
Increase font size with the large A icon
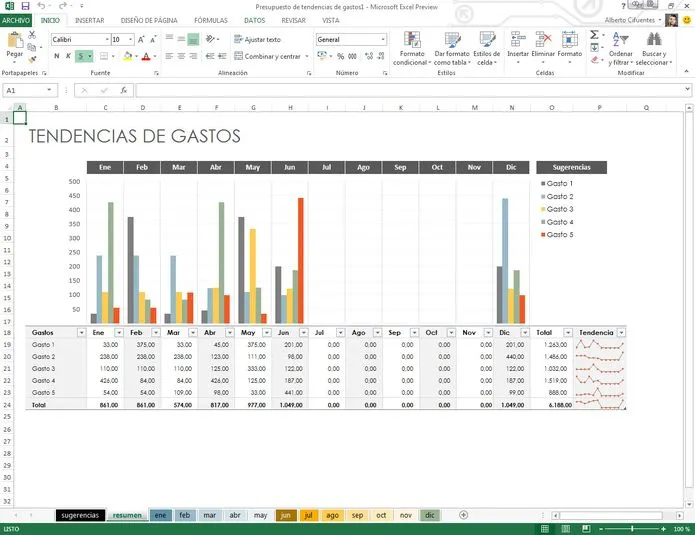pyautogui.click(x=141, y=39)
